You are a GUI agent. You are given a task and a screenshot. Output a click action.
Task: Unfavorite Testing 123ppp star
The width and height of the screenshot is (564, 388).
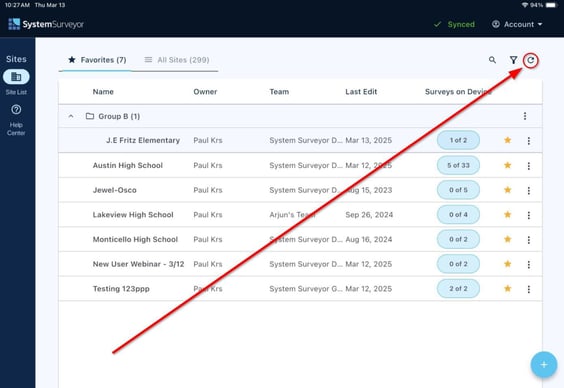point(508,288)
